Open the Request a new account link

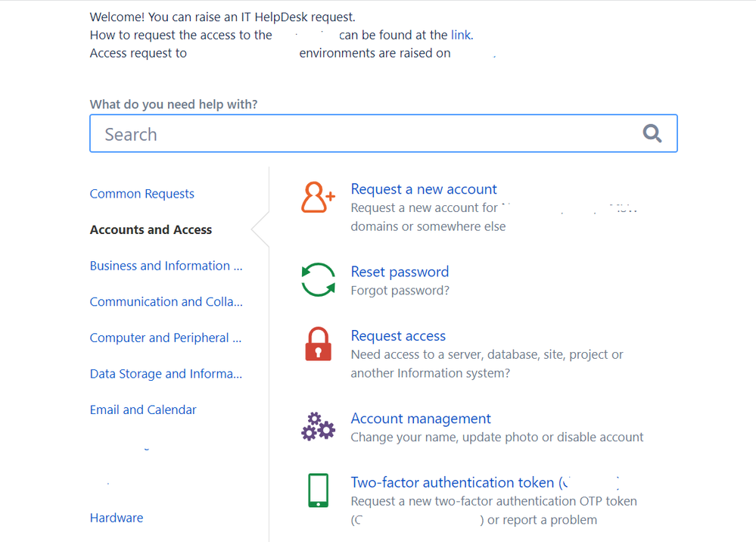pyautogui.click(x=424, y=189)
